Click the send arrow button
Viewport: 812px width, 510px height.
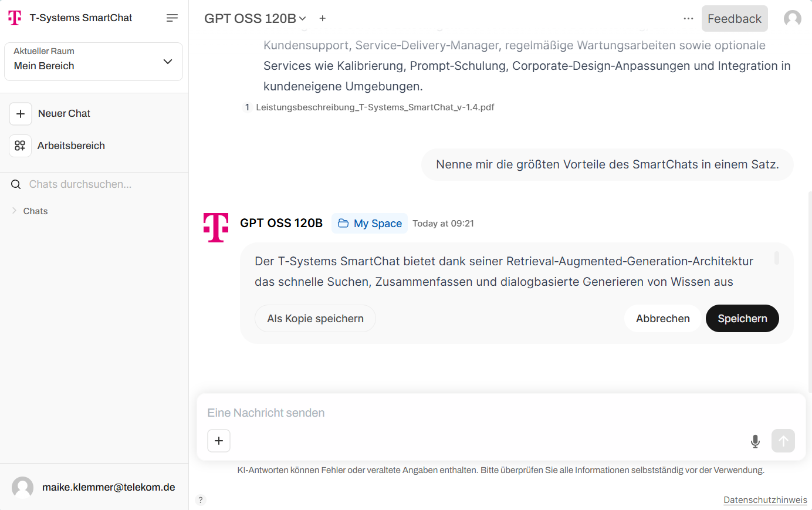pos(783,441)
